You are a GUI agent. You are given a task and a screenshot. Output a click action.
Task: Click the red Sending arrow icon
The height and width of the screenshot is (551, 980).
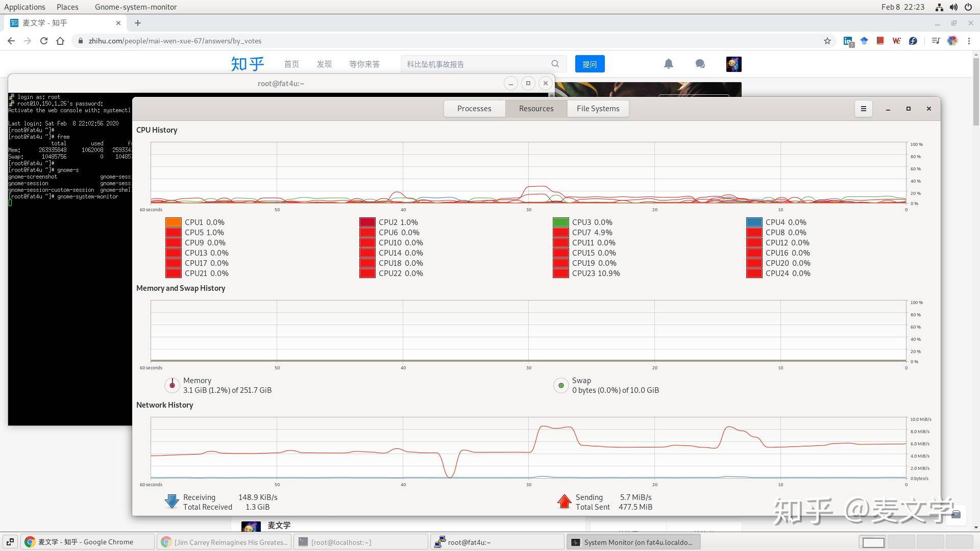pos(564,502)
